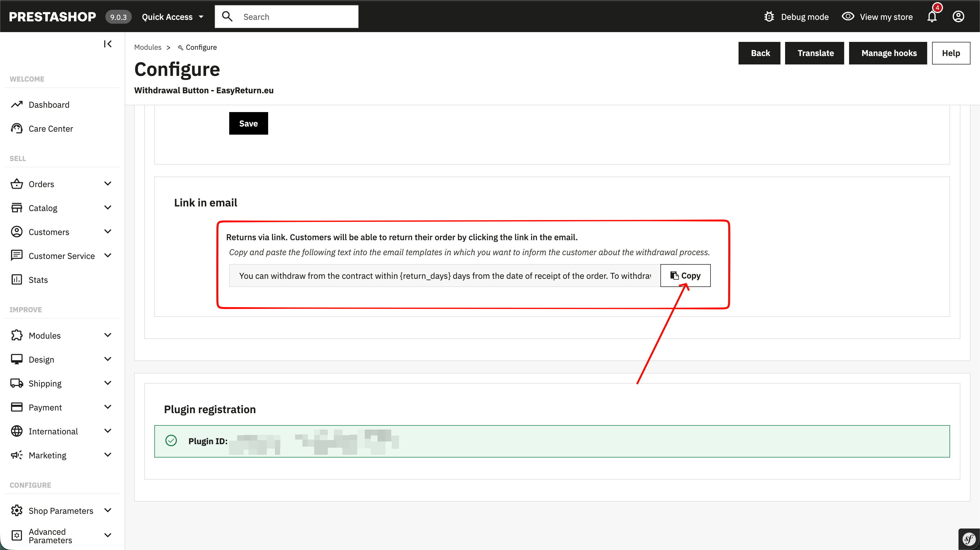980x550 pixels.
Task: Click the Debug mode bug icon
Action: (769, 17)
